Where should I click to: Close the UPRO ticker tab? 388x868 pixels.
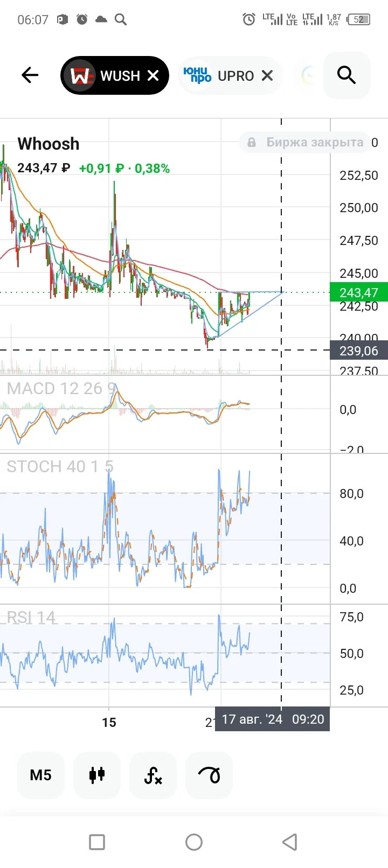267,75
